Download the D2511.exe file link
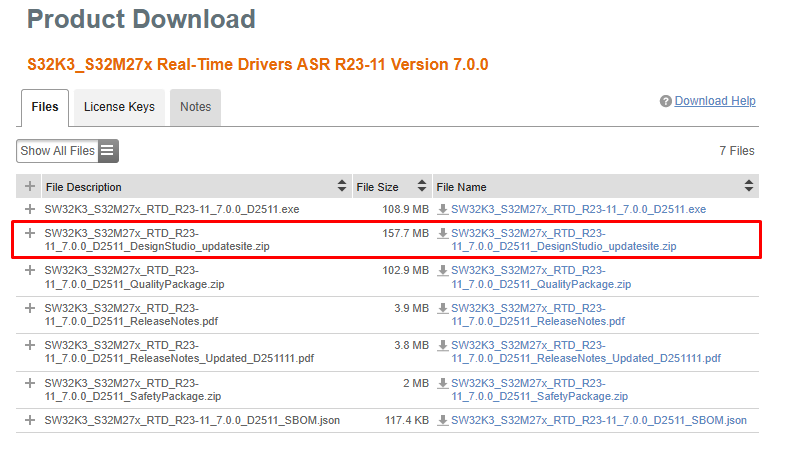Image resolution: width=806 pixels, height=450 pixels. (578, 209)
